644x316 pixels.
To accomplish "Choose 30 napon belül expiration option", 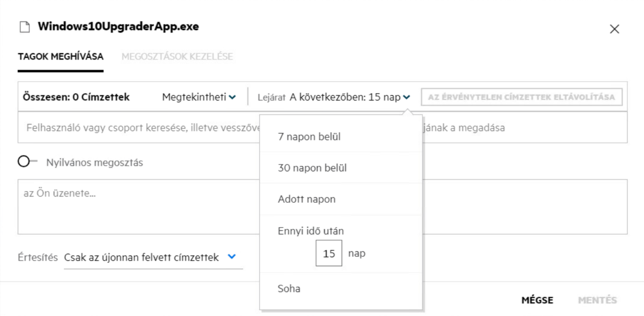I will pos(312,168).
